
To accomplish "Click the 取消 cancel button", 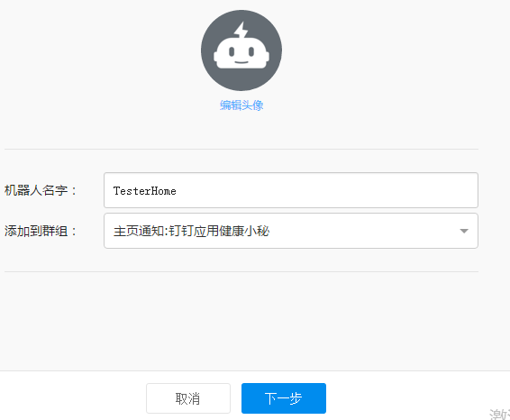I will (188, 398).
